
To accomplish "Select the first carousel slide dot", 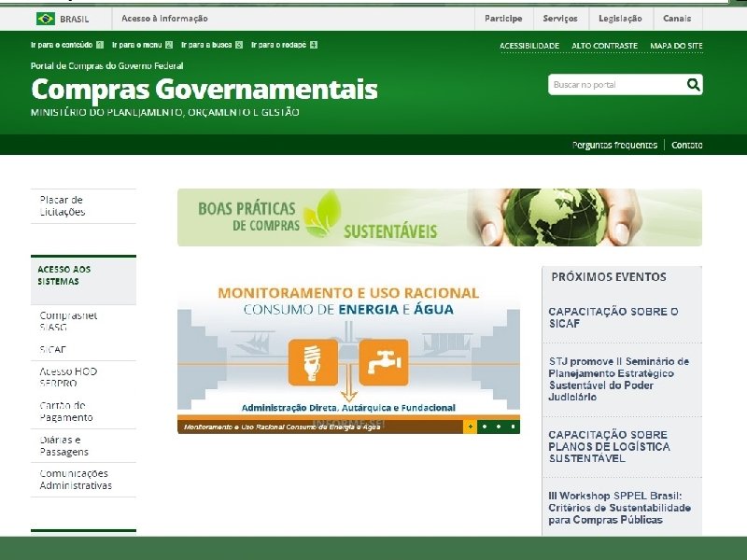I will click(471, 427).
